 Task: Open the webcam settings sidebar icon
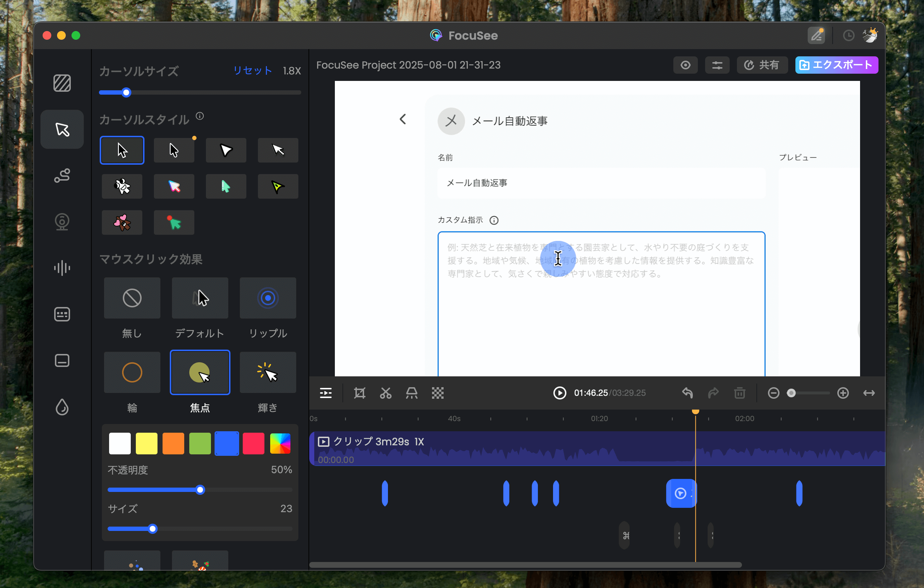[x=62, y=222]
